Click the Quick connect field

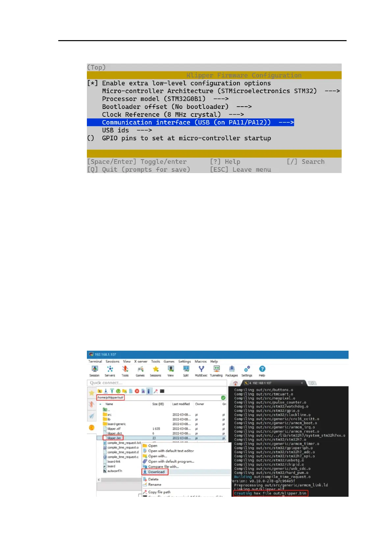[157, 383]
